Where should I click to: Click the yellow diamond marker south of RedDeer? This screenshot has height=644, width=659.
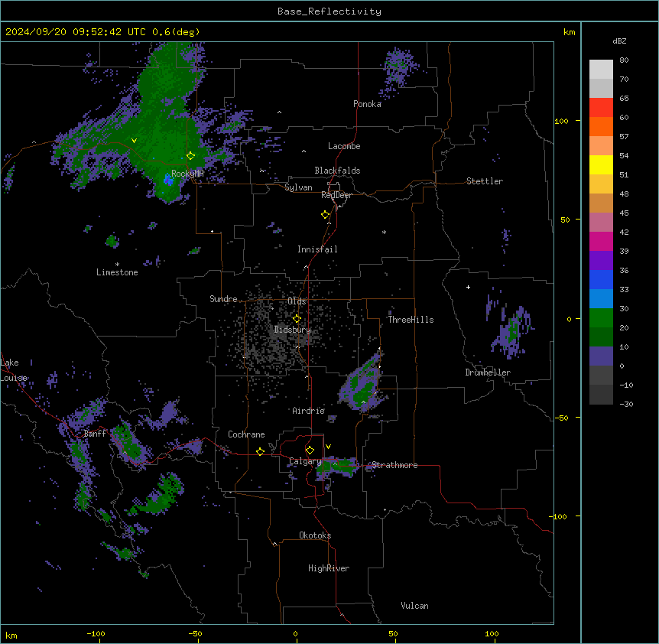tap(326, 214)
